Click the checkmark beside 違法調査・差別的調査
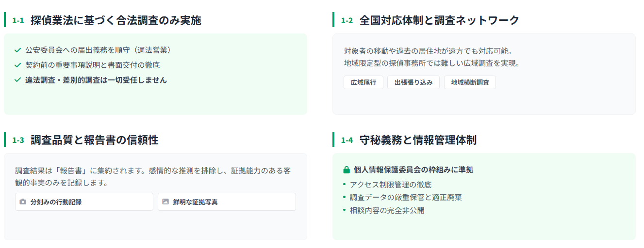This screenshot has width=644, height=248. tap(18, 80)
